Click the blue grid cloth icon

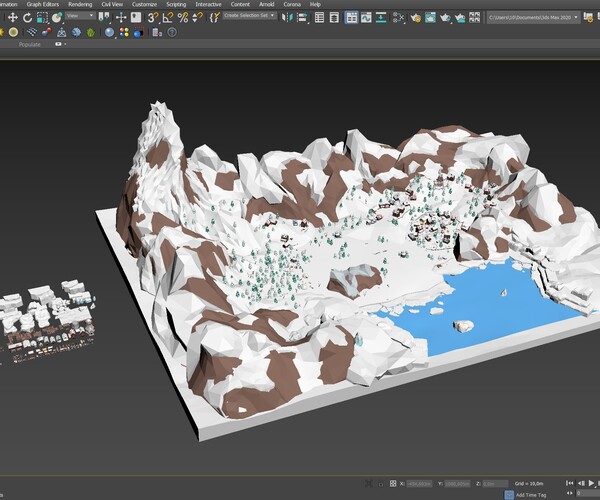click(32, 33)
